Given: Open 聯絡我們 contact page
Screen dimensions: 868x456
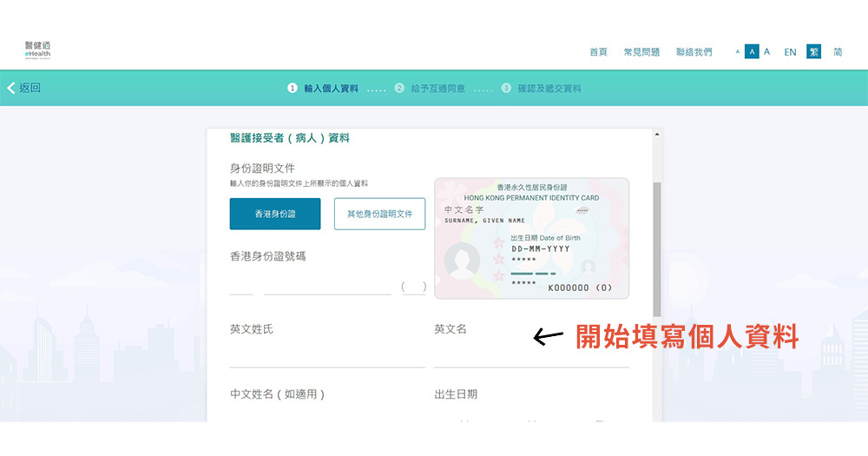Looking at the screenshot, I should (x=694, y=52).
